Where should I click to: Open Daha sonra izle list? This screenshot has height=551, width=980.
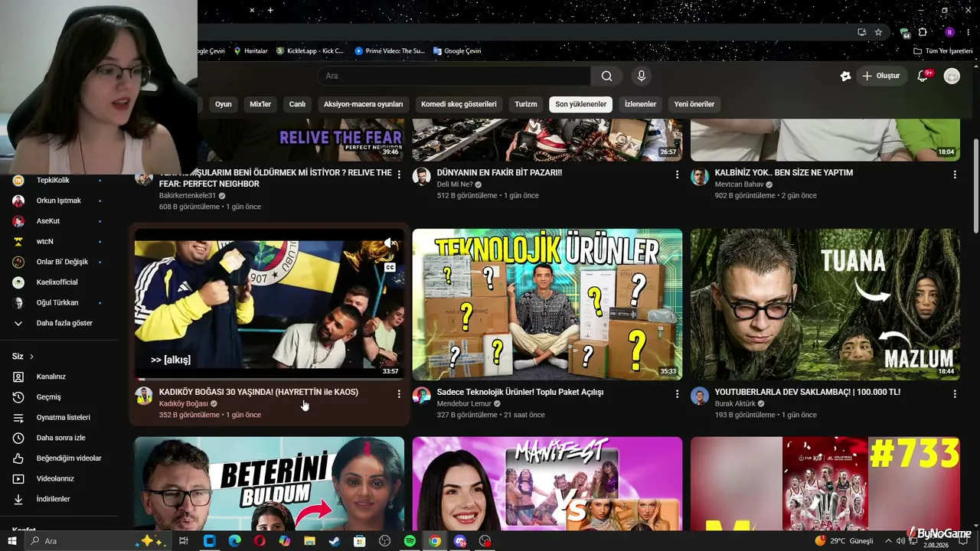tap(59, 438)
